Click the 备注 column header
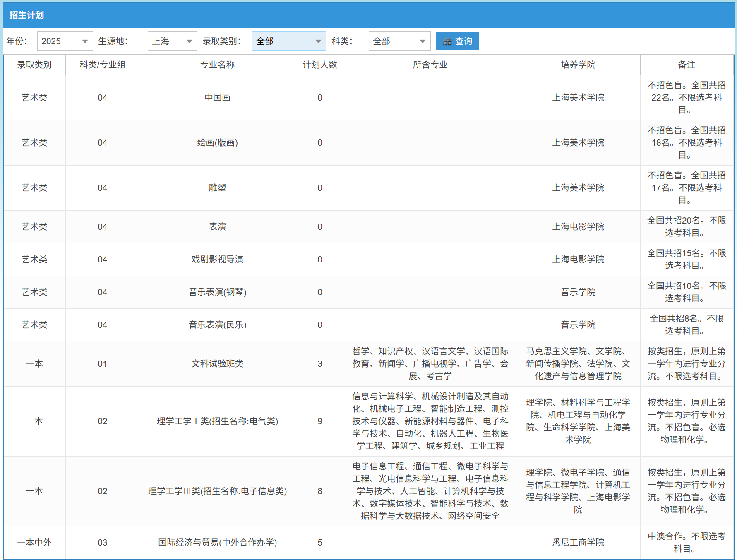Image resolution: width=737 pixels, height=560 pixels. pyautogui.click(x=687, y=65)
